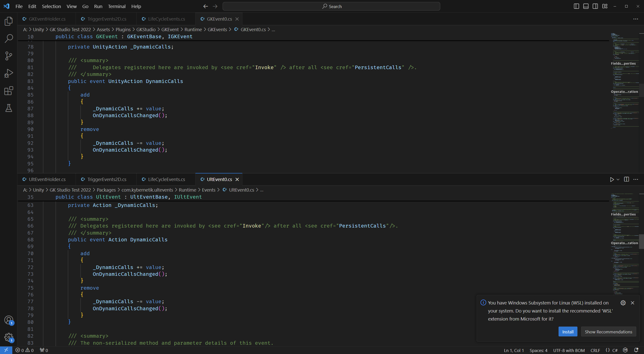Click Show Recommendations in the notification
Viewport: 644px width, 354px height.
(608, 332)
